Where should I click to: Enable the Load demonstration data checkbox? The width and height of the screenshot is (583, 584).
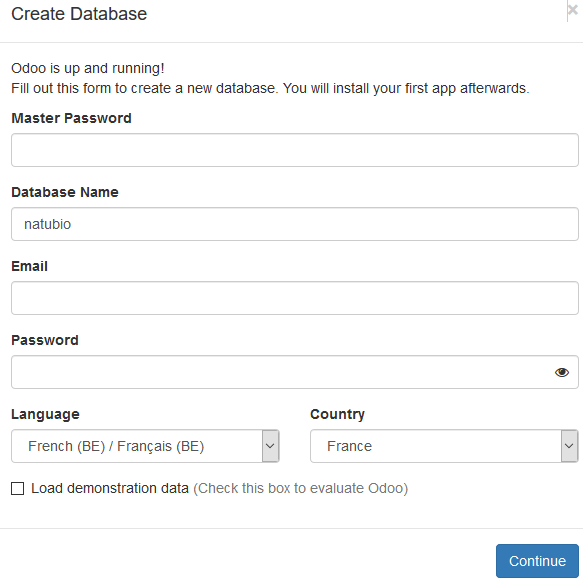pos(18,488)
